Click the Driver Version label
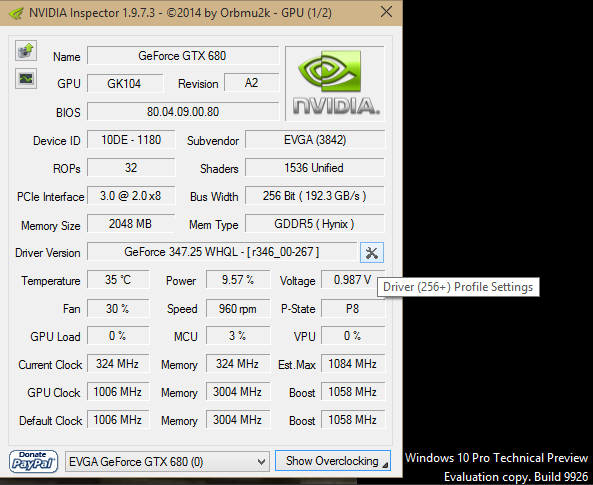Viewport: 593px width, 485px height. [48, 253]
